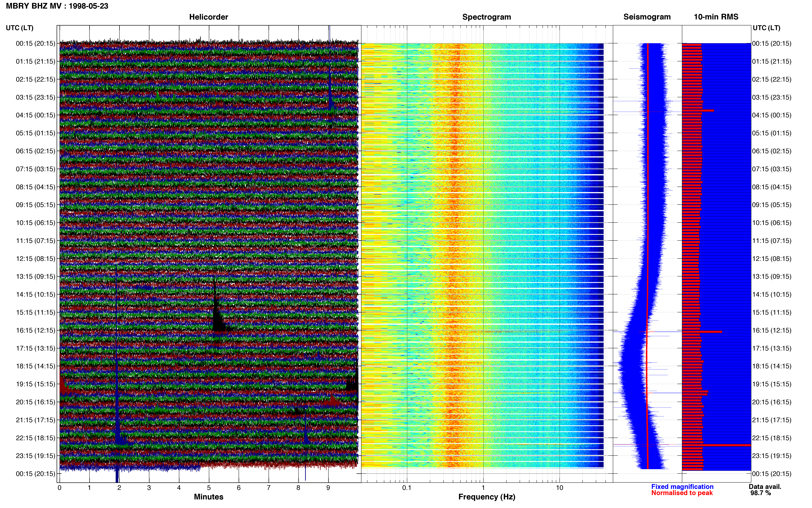Click right-axis time label 11:15 (07:15)
Image resolution: width=812 pixels, height=508 pixels.
tap(772, 240)
